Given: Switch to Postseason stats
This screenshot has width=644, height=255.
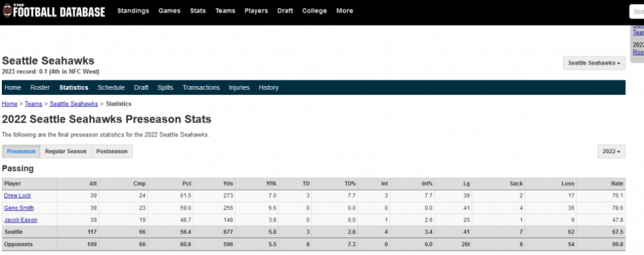Looking at the screenshot, I should (112, 151).
